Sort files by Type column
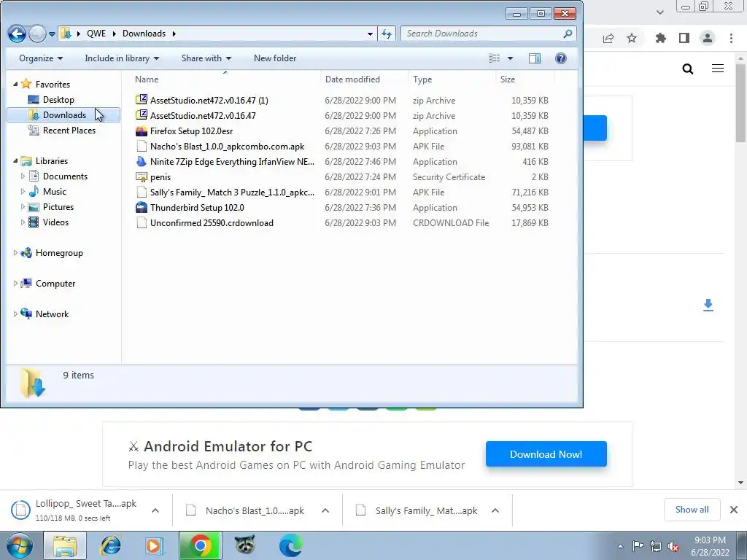The width and height of the screenshot is (747, 560). coord(452,79)
